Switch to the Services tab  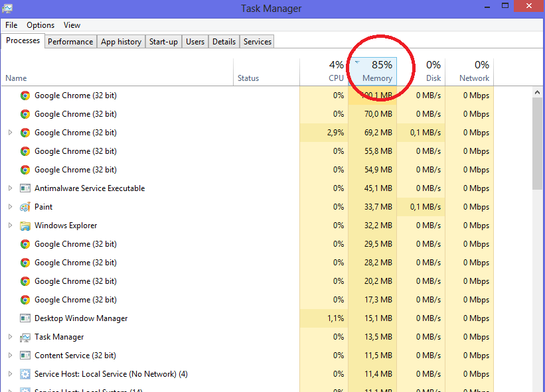[x=257, y=42]
